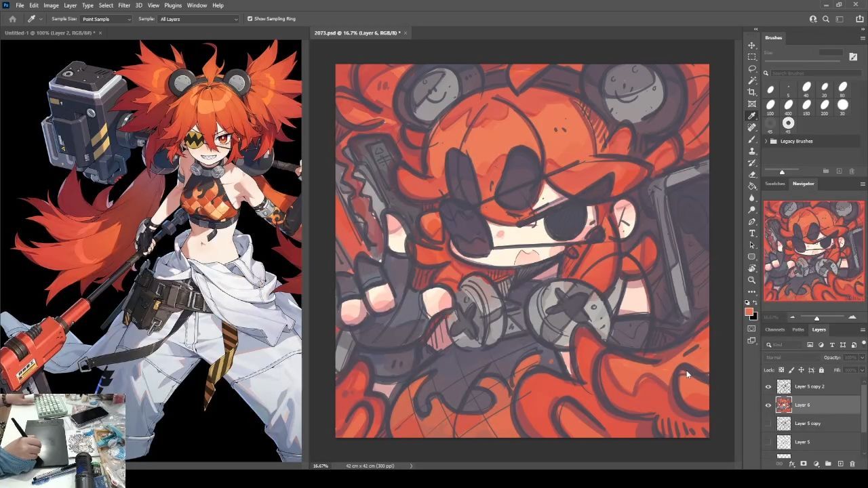Open the Edit Toolbar three-dots menu
Image resolution: width=868 pixels, height=488 pixels.
751,291
